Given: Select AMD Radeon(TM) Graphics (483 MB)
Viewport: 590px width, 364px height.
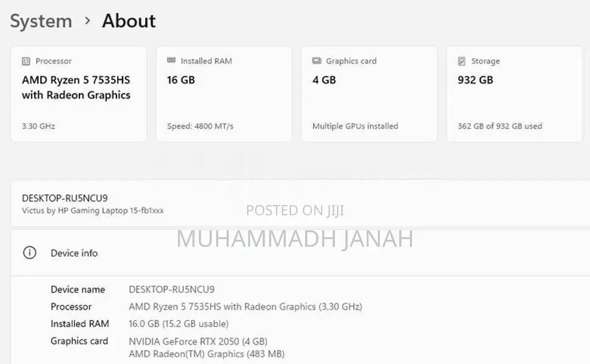Looking at the screenshot, I should (x=206, y=354).
